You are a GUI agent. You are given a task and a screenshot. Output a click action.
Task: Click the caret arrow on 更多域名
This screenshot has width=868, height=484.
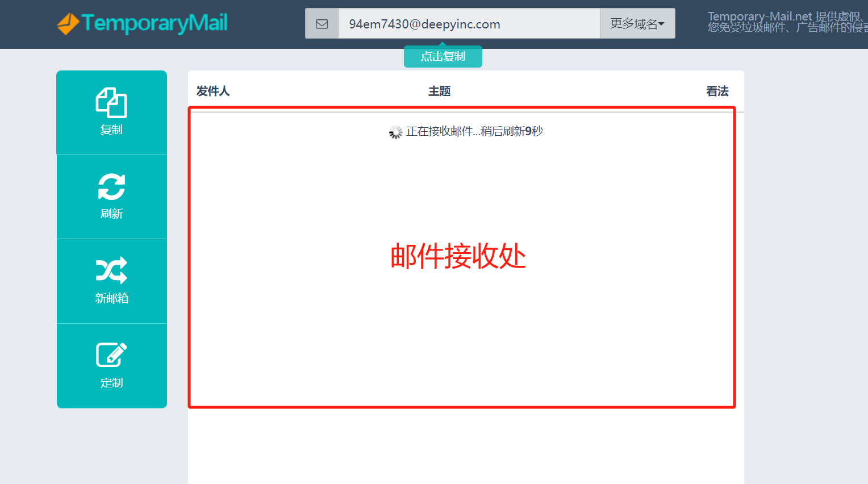661,24
